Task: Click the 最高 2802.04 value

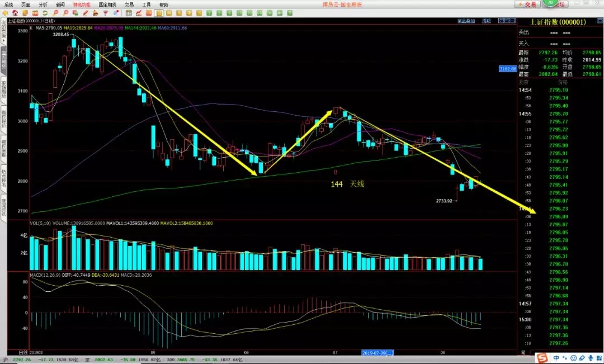Action: coord(548,74)
